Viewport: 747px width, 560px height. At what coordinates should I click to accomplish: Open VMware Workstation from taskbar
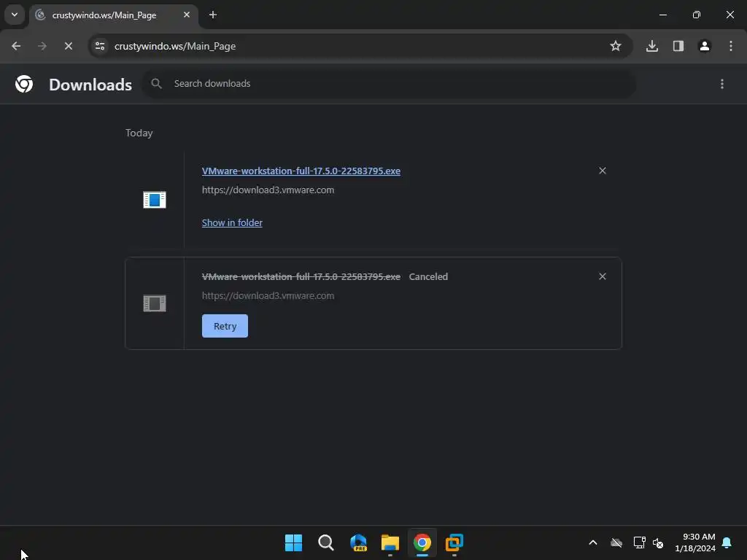454,542
